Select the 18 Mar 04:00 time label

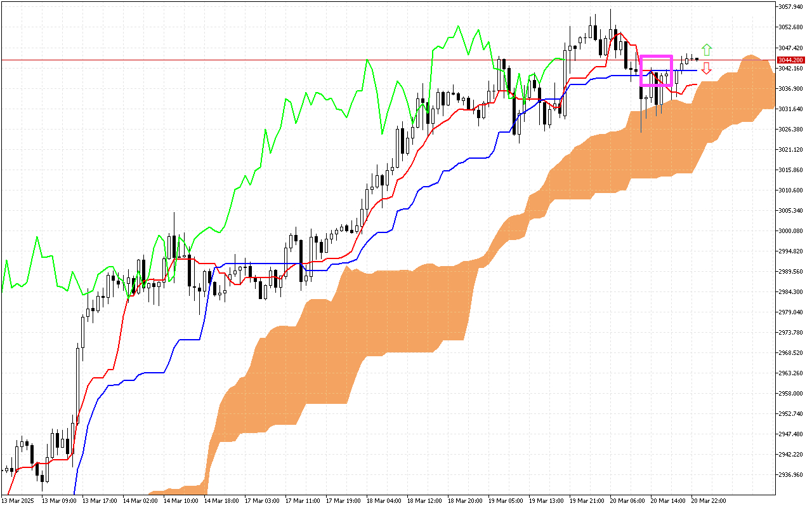pos(383,501)
